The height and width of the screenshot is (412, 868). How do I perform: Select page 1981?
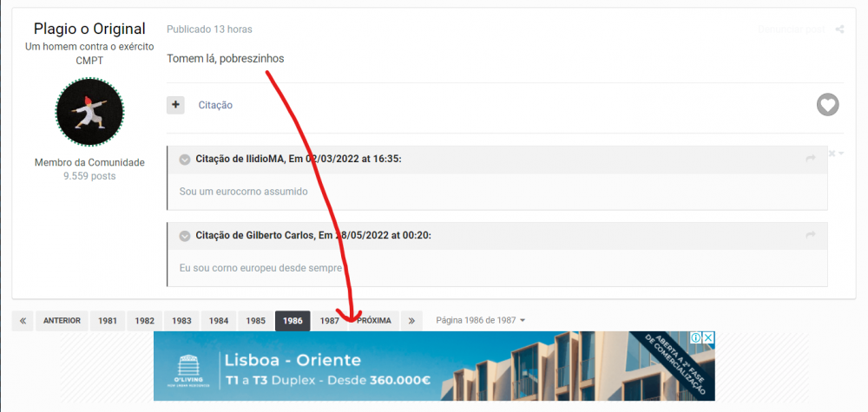click(108, 321)
